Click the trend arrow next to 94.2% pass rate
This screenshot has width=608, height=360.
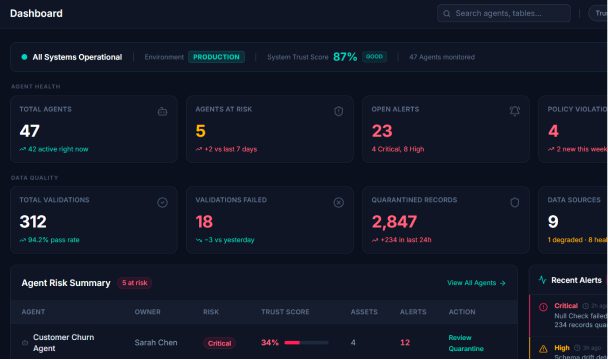tap(23, 240)
